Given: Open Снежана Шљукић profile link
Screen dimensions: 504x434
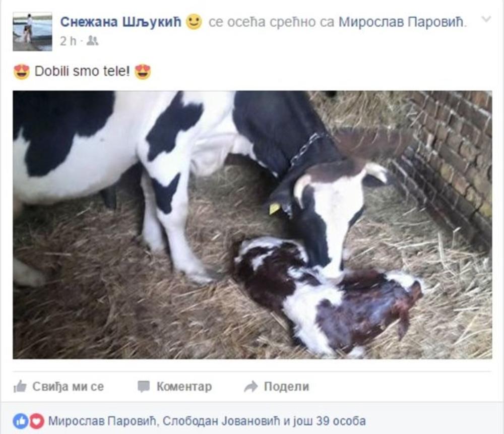Looking at the screenshot, I should [121, 22].
